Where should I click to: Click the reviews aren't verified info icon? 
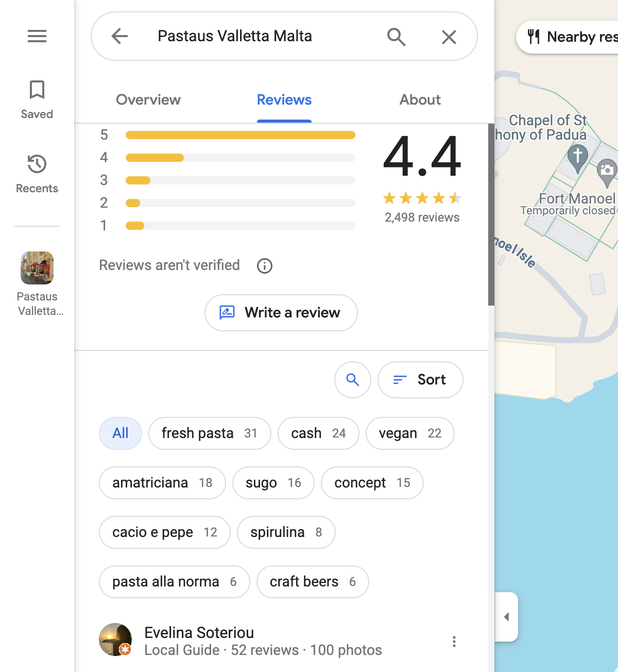point(265,266)
